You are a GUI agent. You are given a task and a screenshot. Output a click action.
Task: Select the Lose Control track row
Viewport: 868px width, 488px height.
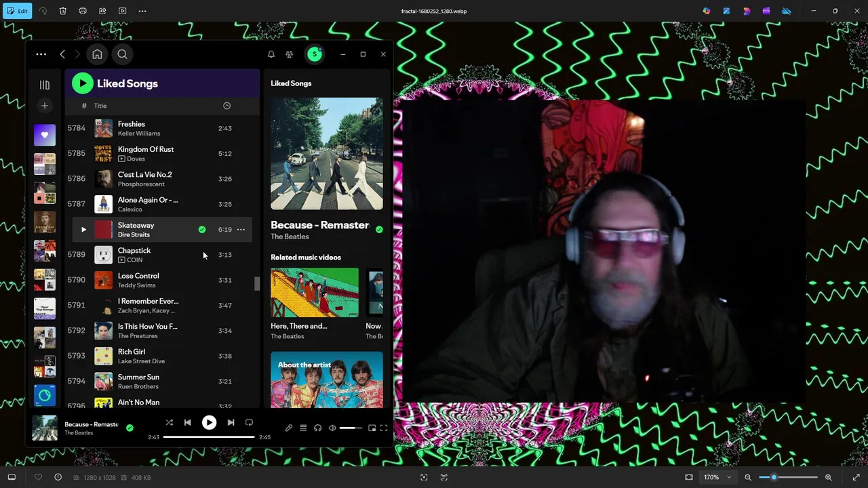point(161,280)
